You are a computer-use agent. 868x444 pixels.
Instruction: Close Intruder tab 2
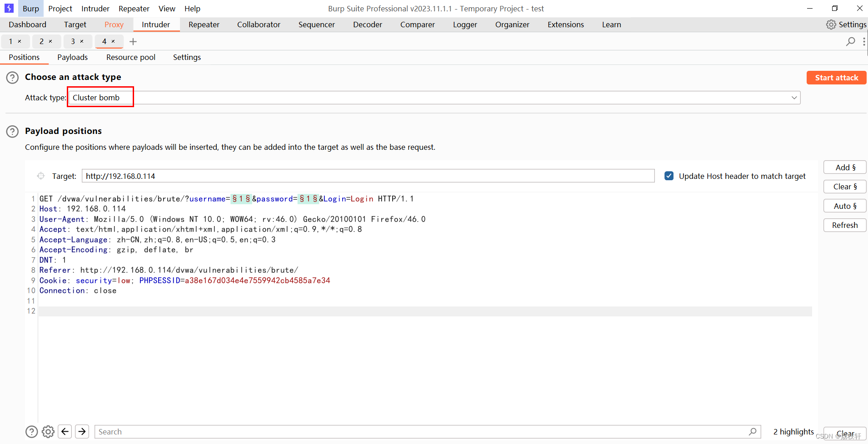point(50,41)
